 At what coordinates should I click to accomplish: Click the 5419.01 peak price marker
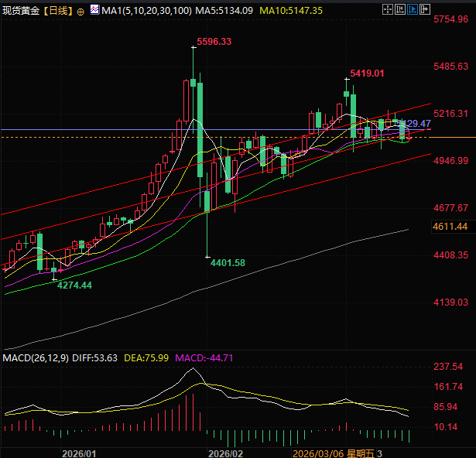tap(367, 73)
